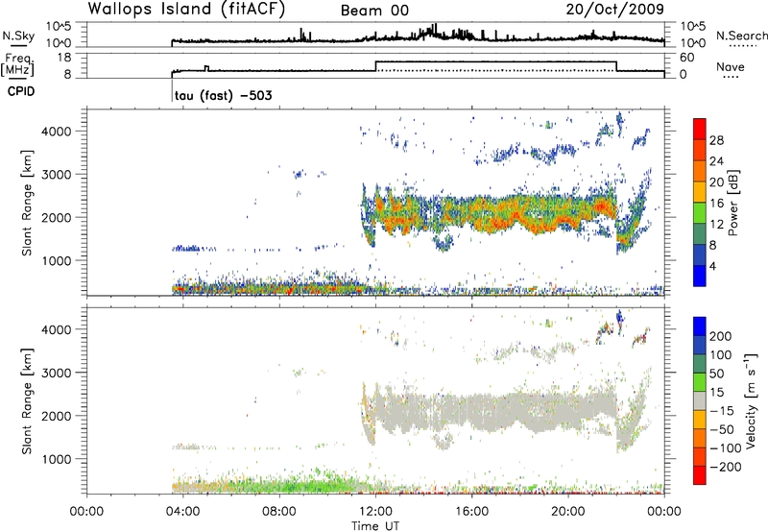Click the 'tau (fast) -503' mode annotation
The height and width of the screenshot is (532, 768).
(224, 95)
